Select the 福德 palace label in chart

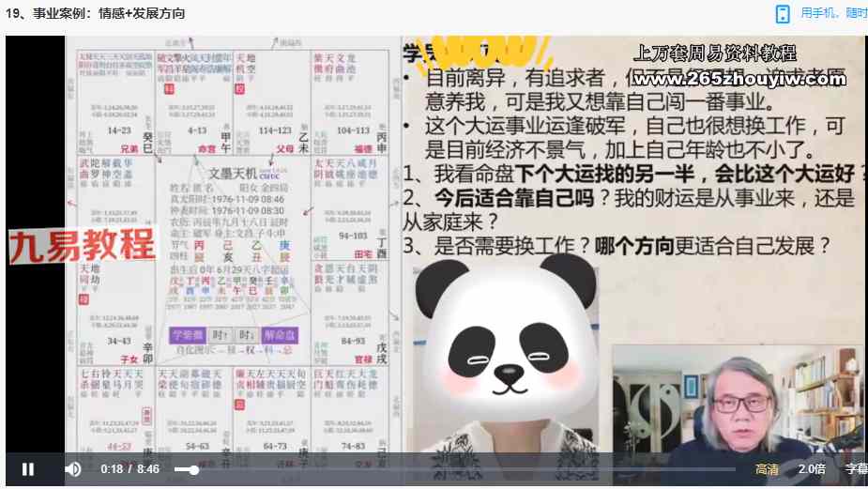click(361, 149)
